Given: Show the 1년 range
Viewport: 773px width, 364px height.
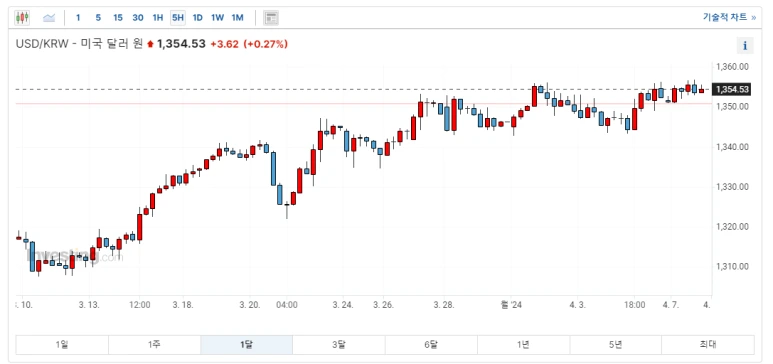Looking at the screenshot, I should pos(524,345).
